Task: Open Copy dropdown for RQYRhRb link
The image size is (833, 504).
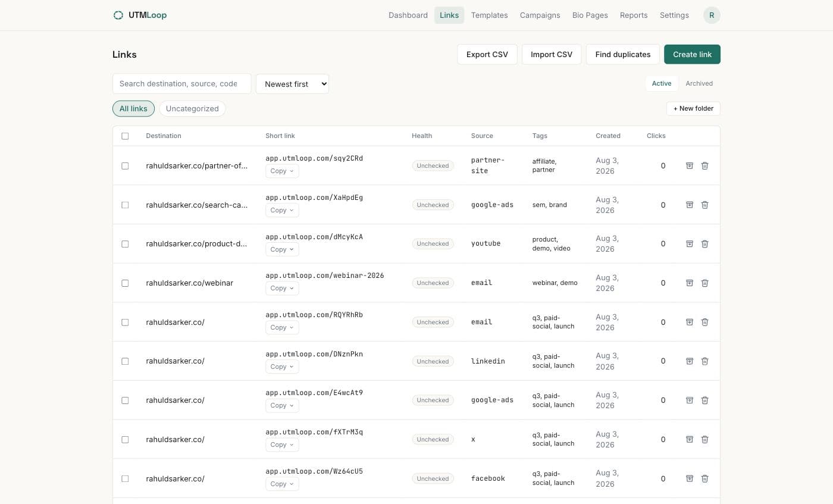Action: 282,327
